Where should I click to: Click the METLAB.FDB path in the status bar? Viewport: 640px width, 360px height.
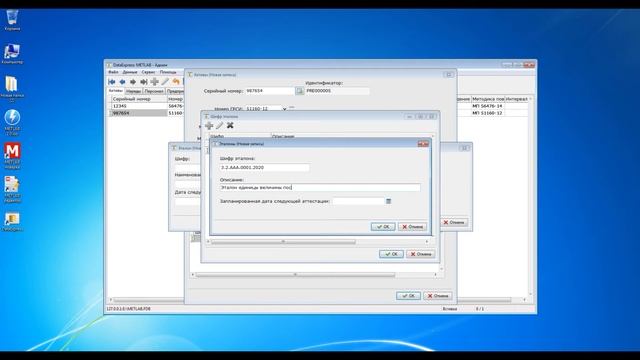click(x=129, y=309)
